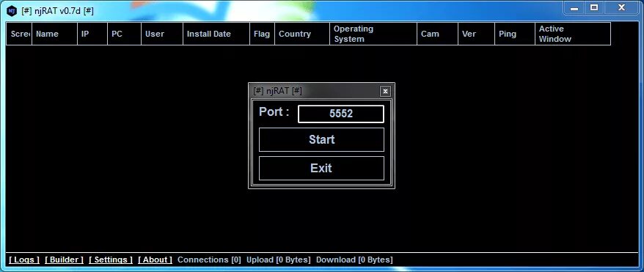The width and height of the screenshot is (644, 272).
Task: Sort by the Name column header
Action: click(54, 34)
